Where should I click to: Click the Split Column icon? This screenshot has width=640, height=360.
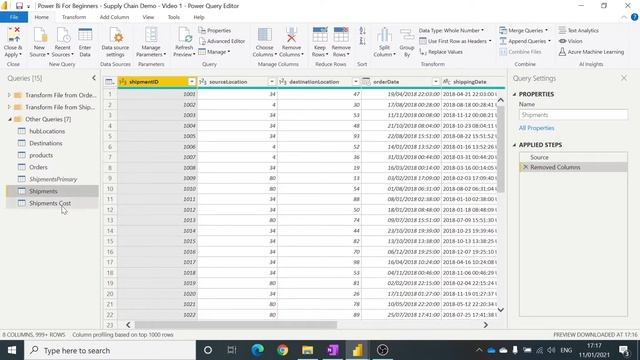384,42
